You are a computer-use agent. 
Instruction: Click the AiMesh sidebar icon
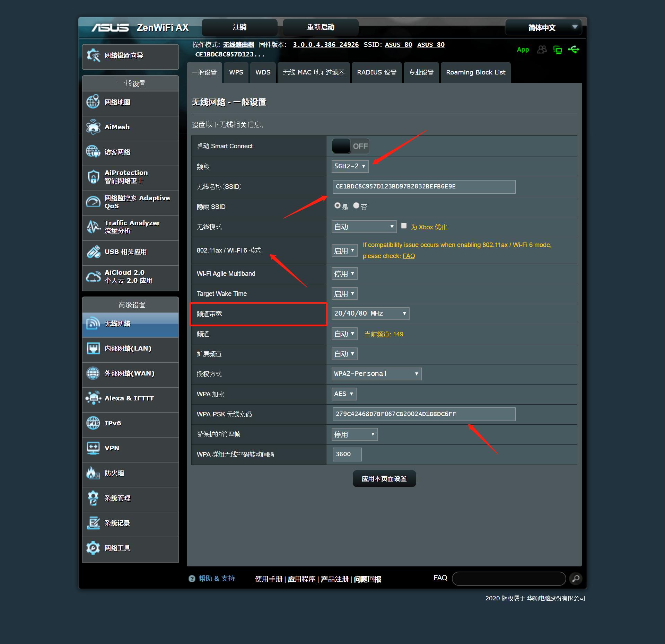[x=93, y=127]
